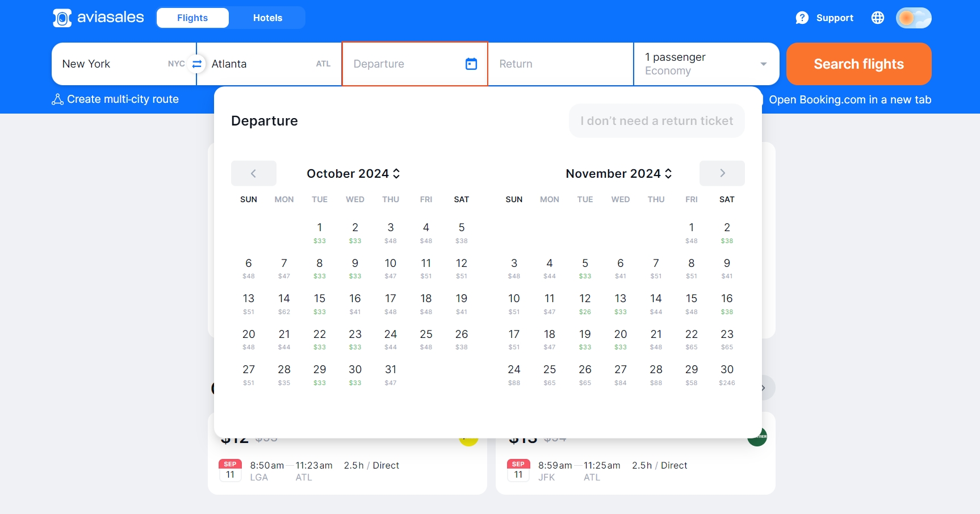Choose October 31 in calendar

[x=391, y=375]
